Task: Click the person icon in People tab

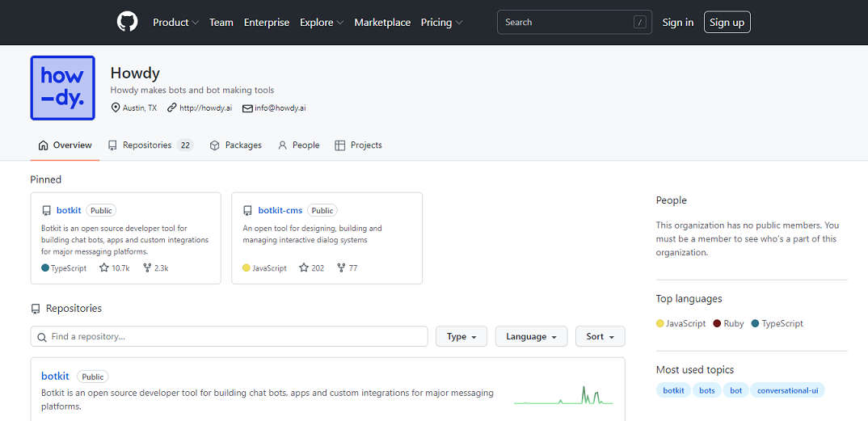Action: click(x=283, y=145)
